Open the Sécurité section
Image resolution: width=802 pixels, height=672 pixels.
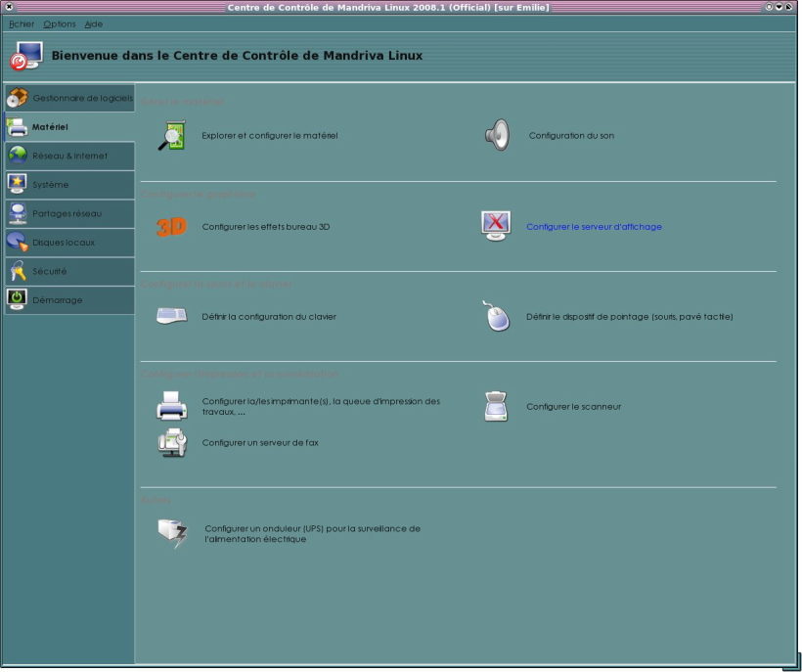point(70,271)
